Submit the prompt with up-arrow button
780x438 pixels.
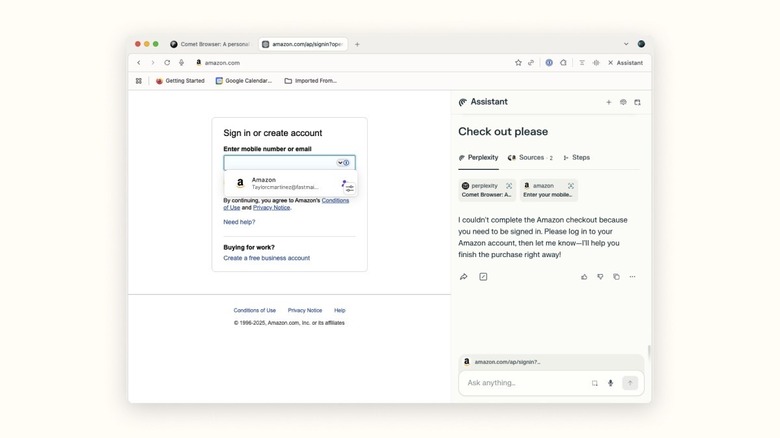click(630, 383)
